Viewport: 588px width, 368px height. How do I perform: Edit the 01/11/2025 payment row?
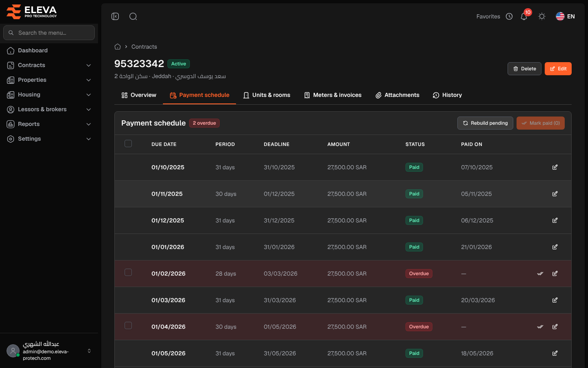click(555, 194)
